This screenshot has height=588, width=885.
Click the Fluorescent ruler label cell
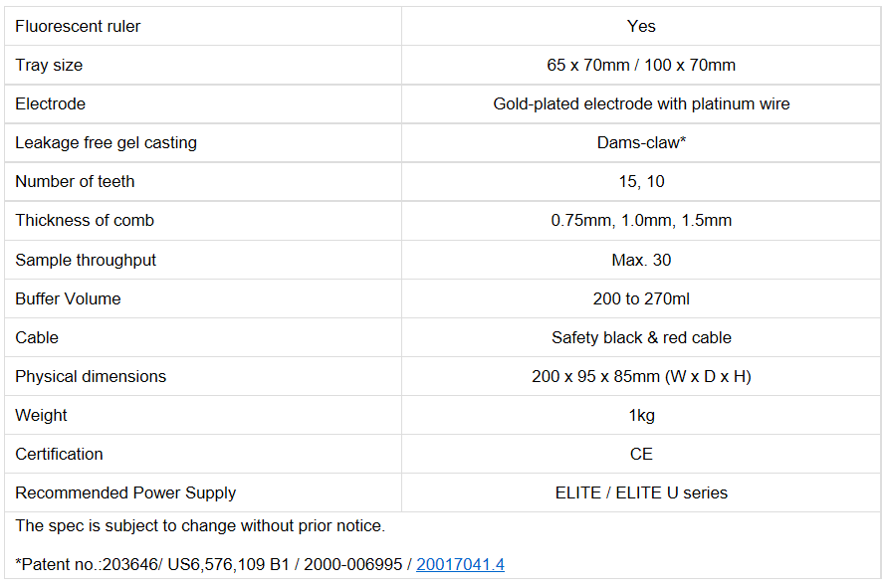[78, 26]
